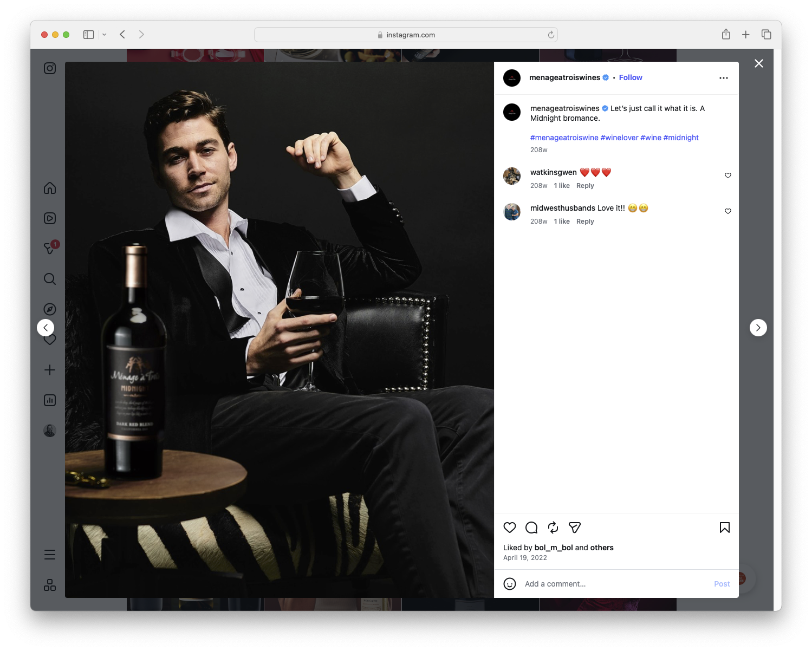Screen dimensions: 812x651
Task: Share the post via the paper plane icon
Action: click(574, 528)
